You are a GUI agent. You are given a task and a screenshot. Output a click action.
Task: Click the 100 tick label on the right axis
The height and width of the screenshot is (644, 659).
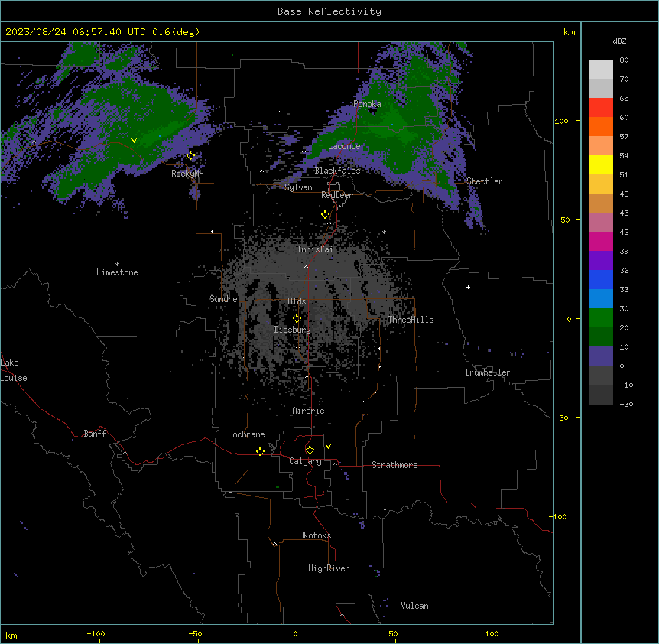[x=561, y=121]
